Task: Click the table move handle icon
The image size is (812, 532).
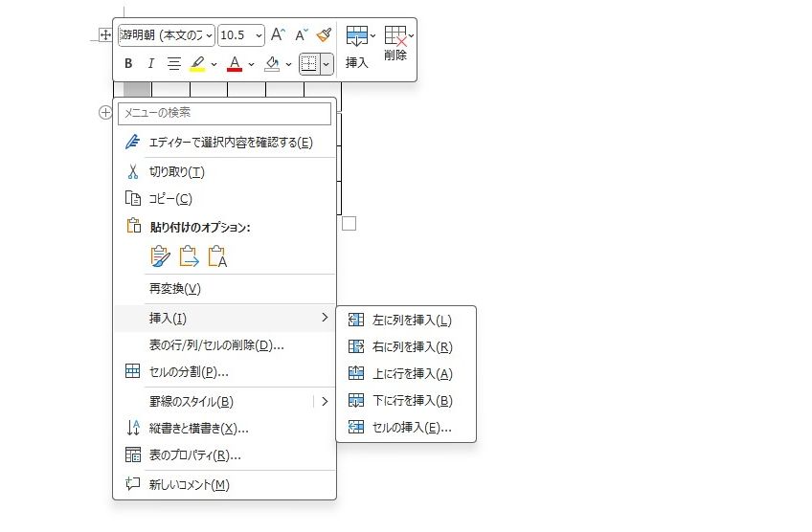Action: click(x=105, y=35)
